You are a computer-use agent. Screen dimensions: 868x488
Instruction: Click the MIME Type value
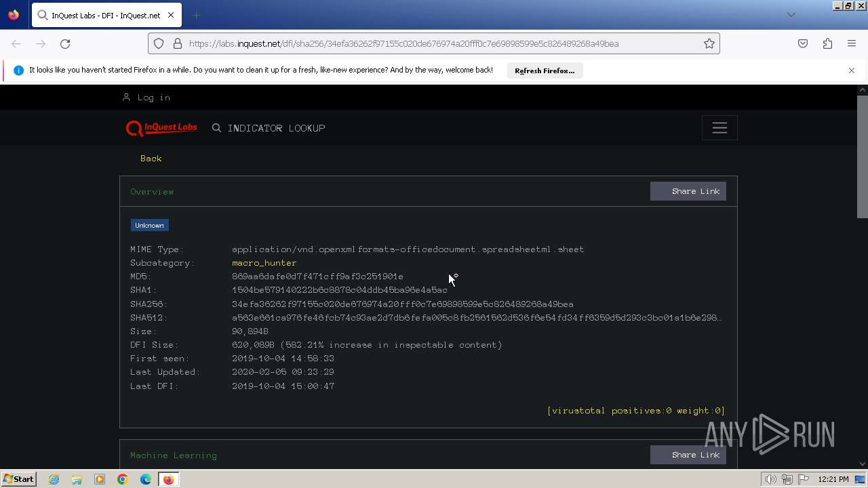[x=408, y=249]
